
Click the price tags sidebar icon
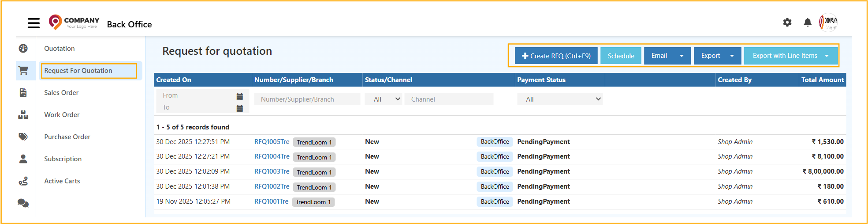click(x=23, y=137)
